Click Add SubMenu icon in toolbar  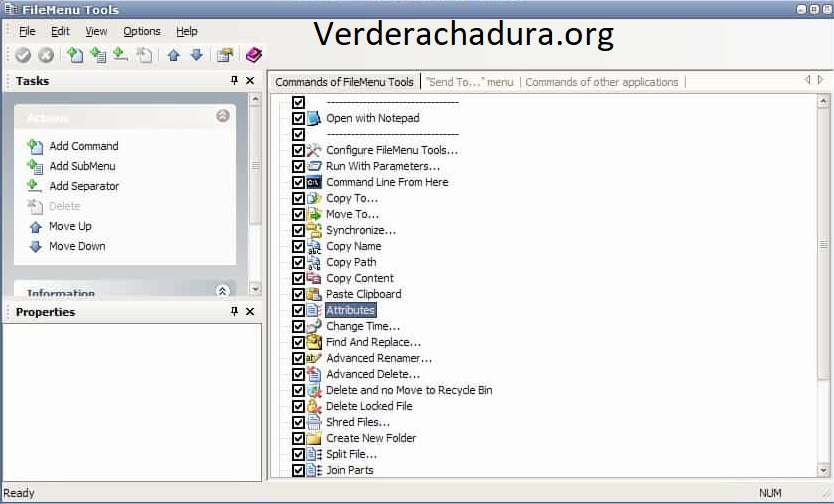click(x=98, y=55)
